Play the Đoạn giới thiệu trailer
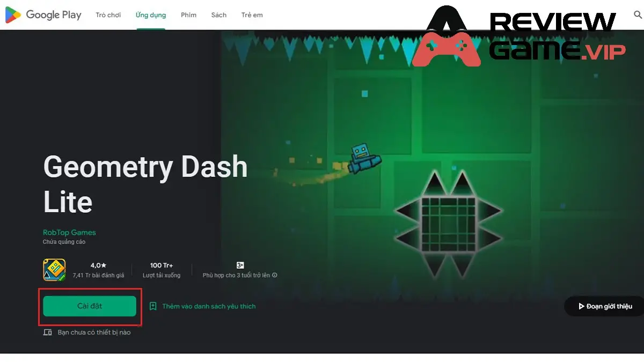Image resolution: width=644 pixels, height=362 pixels. coord(605,306)
